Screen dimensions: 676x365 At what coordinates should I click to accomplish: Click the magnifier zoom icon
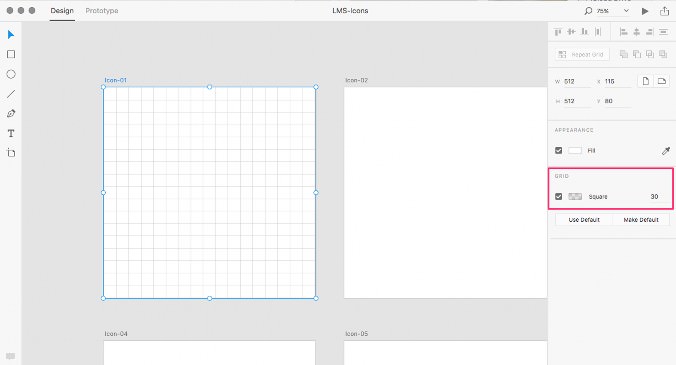[588, 11]
